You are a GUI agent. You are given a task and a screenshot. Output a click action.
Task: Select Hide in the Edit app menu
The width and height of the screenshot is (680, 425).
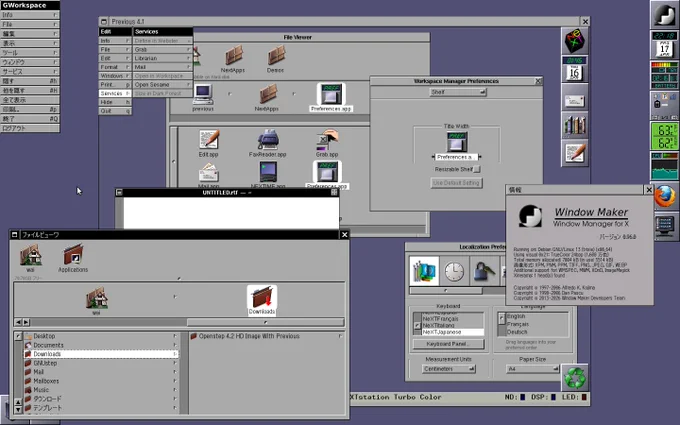coord(115,102)
